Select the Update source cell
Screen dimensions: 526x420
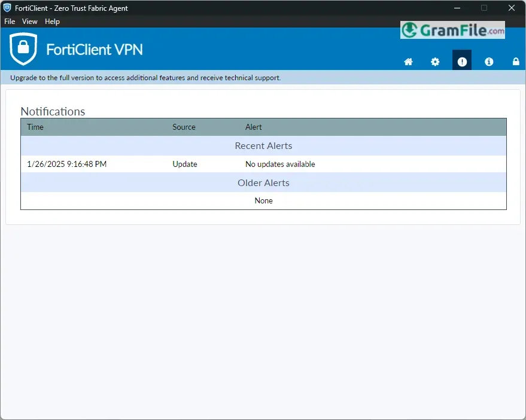pyautogui.click(x=185, y=164)
